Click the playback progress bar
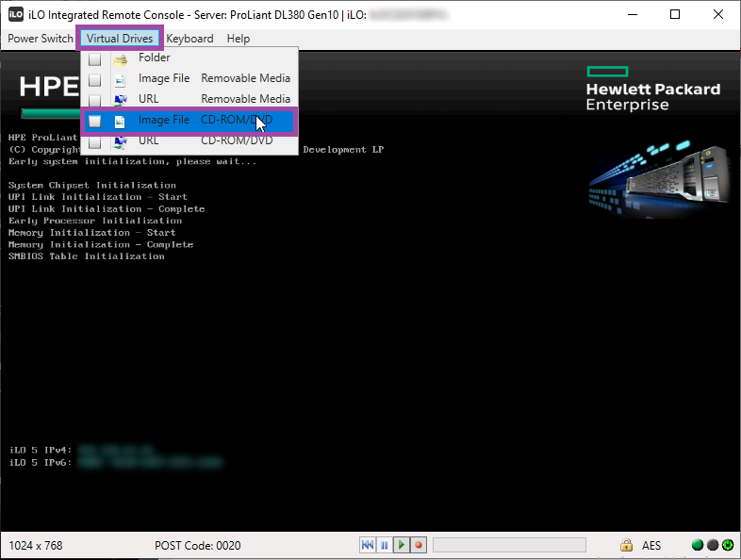This screenshot has width=741, height=560. [x=509, y=545]
